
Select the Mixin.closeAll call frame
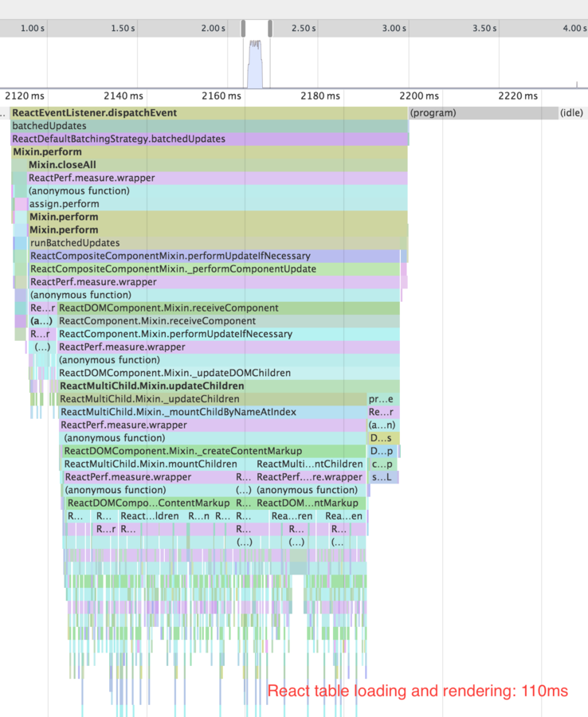pyautogui.click(x=218, y=165)
